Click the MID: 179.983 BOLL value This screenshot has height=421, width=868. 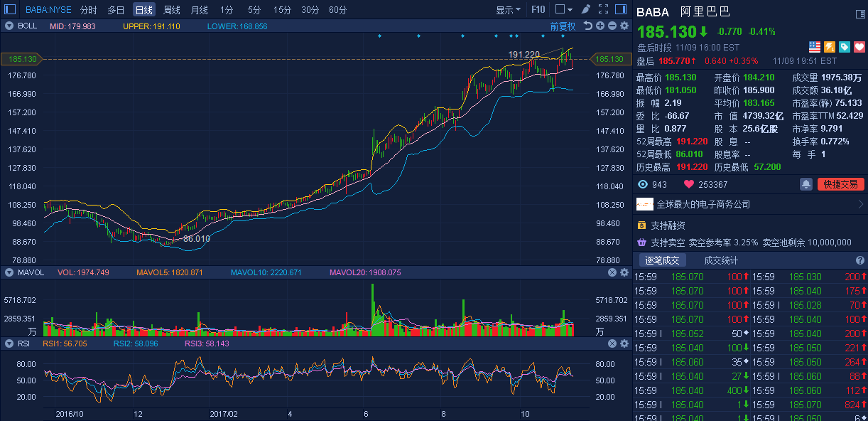[x=72, y=26]
